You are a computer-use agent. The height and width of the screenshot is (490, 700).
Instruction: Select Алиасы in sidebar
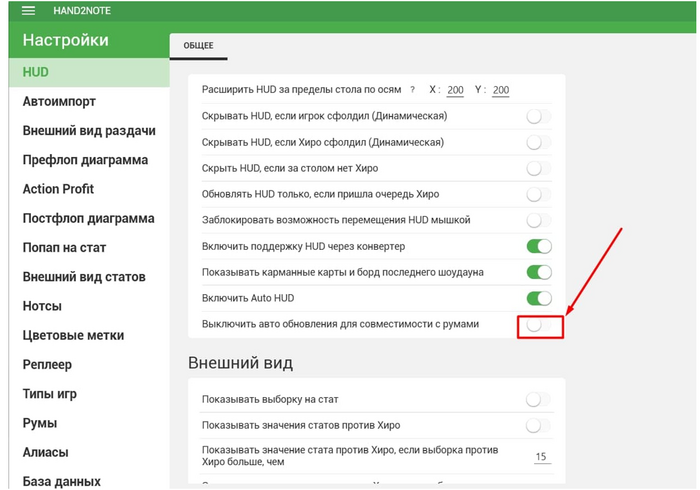(89, 452)
